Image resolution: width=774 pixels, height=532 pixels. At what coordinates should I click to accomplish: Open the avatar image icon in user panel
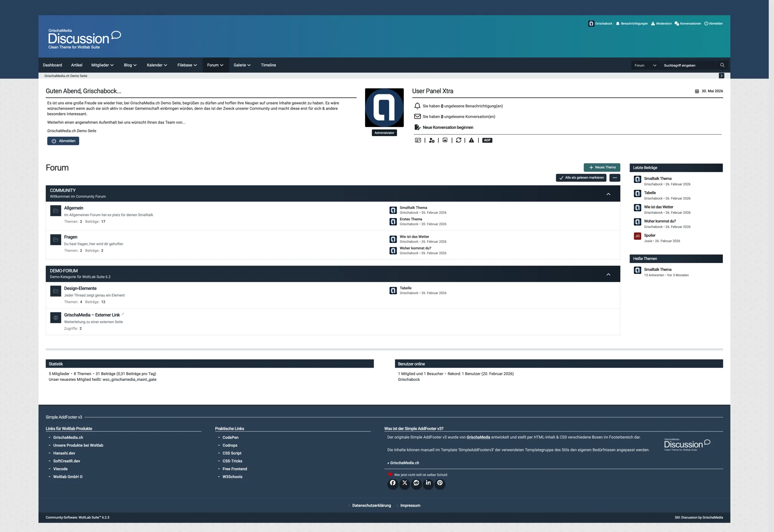[x=445, y=140]
